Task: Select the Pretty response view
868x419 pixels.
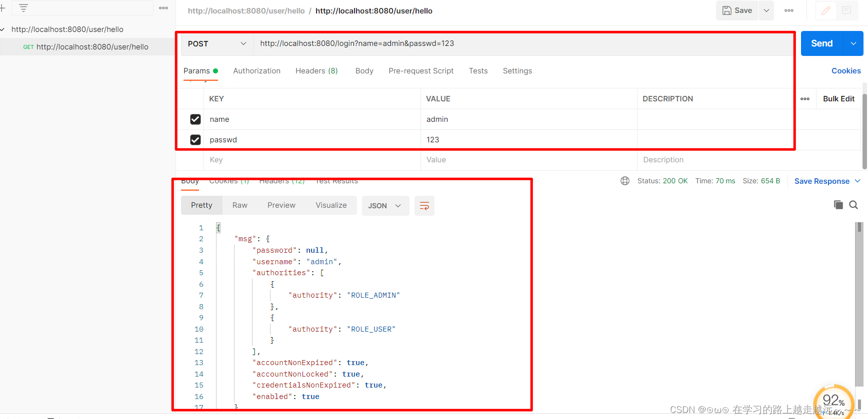Action: tap(201, 205)
